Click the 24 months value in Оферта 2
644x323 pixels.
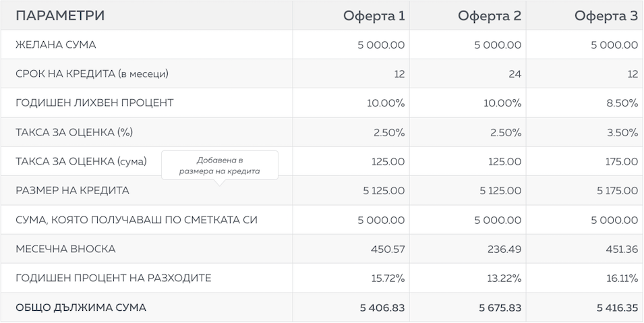[x=515, y=74]
